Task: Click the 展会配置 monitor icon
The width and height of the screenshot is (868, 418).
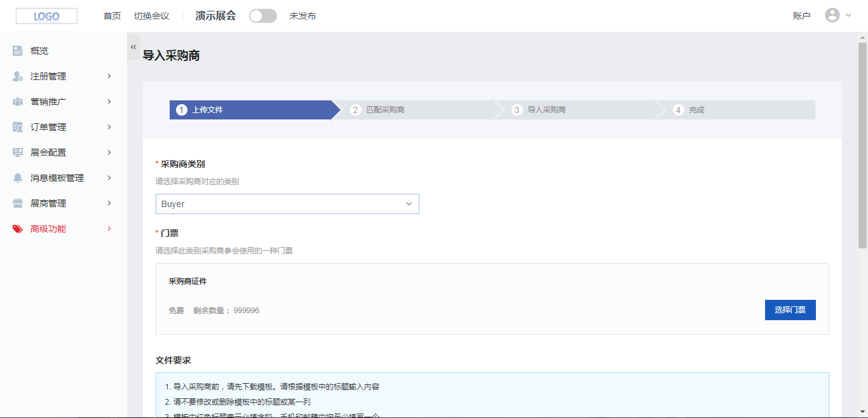Action: [x=18, y=152]
